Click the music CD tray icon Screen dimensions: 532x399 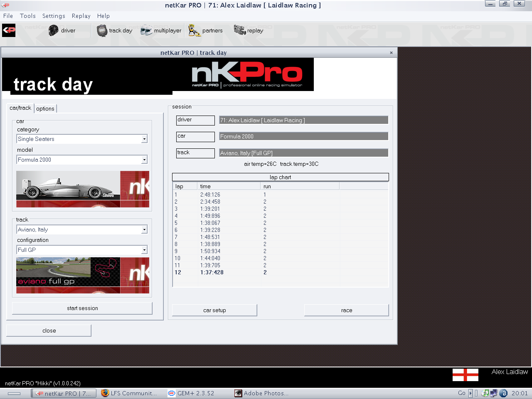point(485,393)
